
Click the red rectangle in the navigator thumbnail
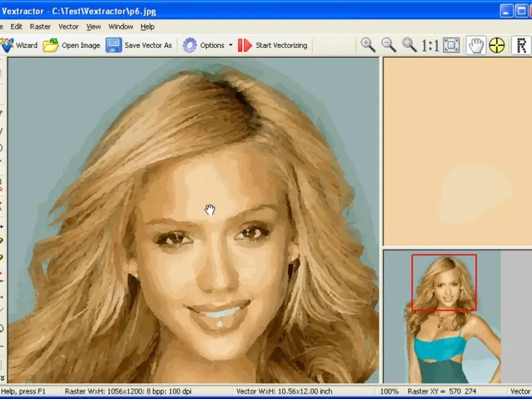coord(444,283)
